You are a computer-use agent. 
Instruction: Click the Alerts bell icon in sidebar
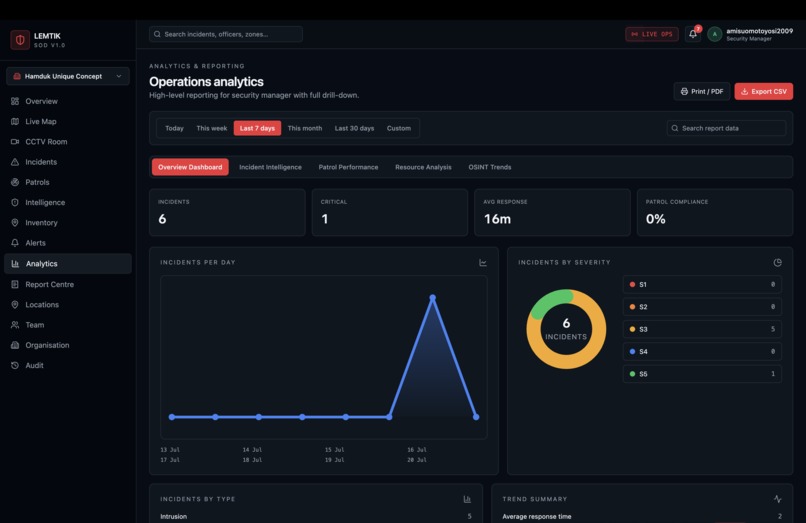click(x=15, y=243)
